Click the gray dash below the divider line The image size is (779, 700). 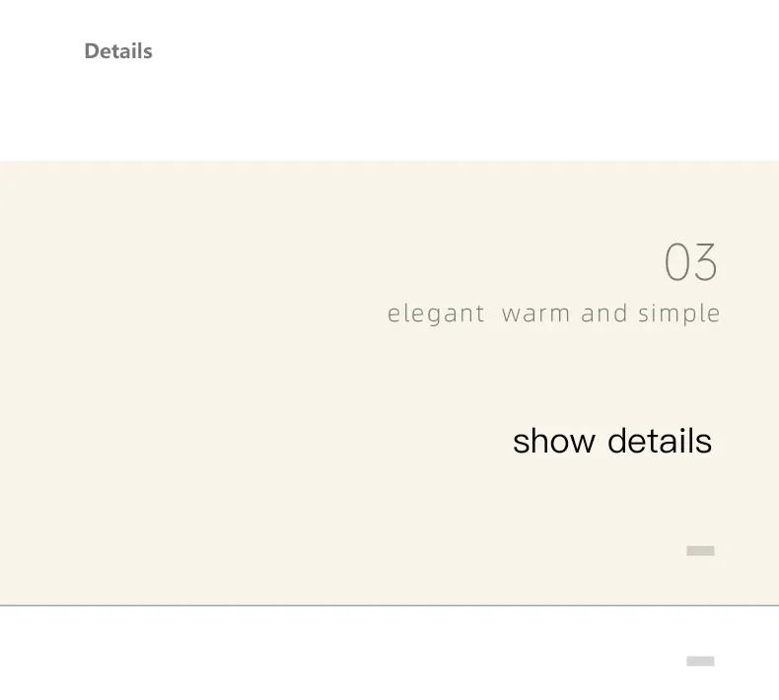(x=700, y=661)
